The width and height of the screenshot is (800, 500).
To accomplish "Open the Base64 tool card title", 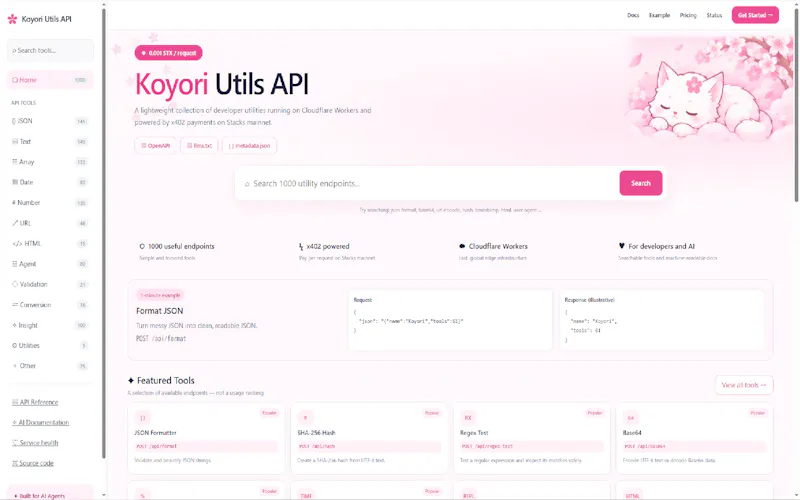I will pyautogui.click(x=632, y=433).
